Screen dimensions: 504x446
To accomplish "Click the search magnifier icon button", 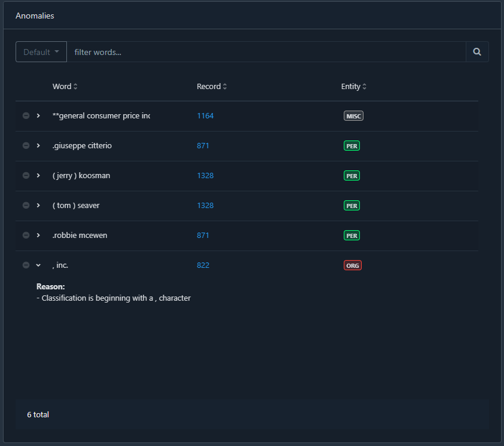I will 477,52.
